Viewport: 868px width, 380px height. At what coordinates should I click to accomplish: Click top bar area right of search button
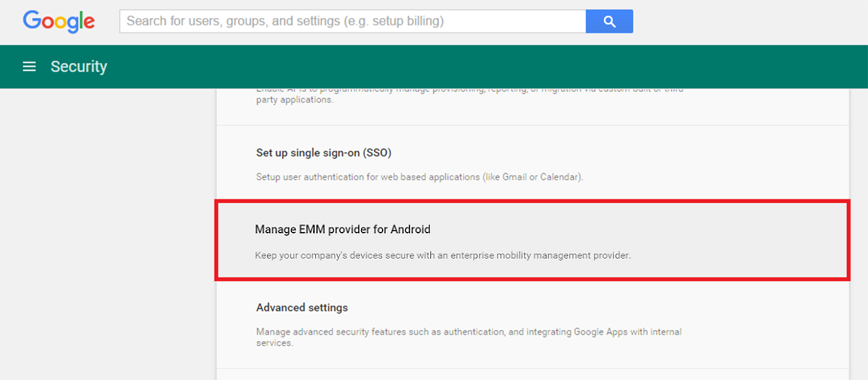[745, 21]
